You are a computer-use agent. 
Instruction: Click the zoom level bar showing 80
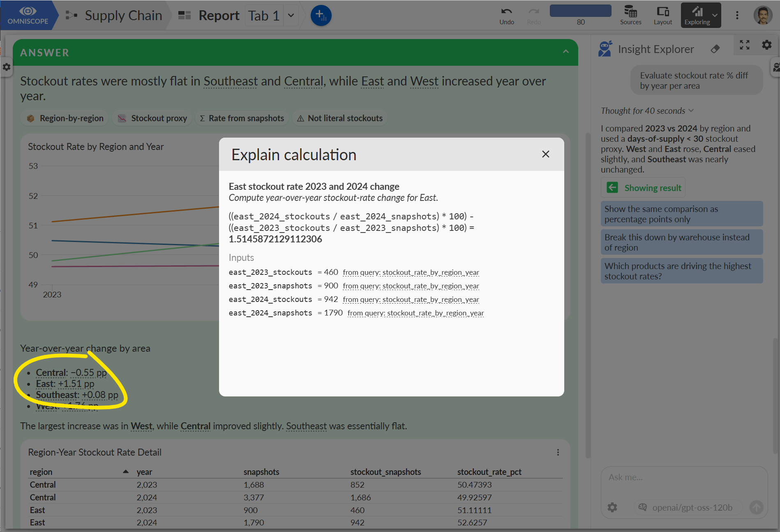(580, 11)
